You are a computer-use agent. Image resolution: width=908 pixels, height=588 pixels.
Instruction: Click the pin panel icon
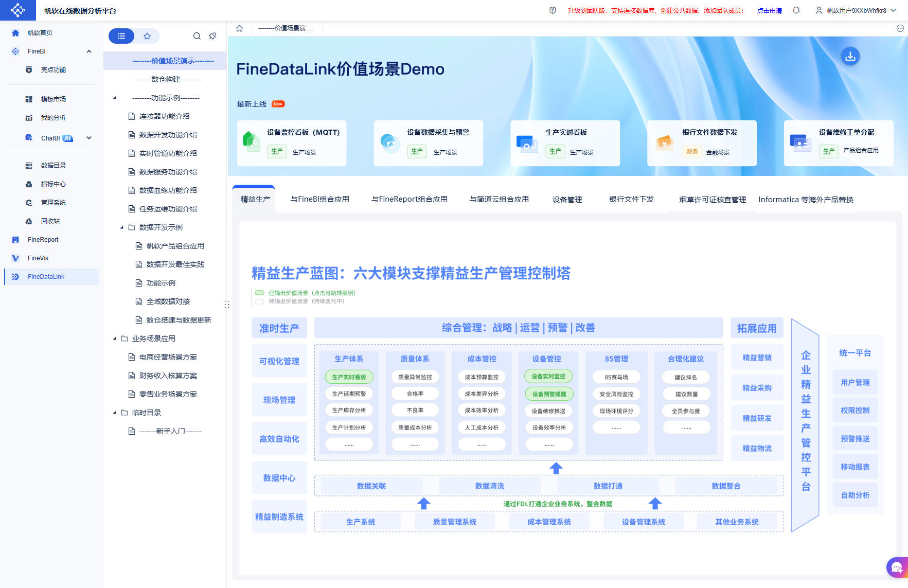pos(212,36)
